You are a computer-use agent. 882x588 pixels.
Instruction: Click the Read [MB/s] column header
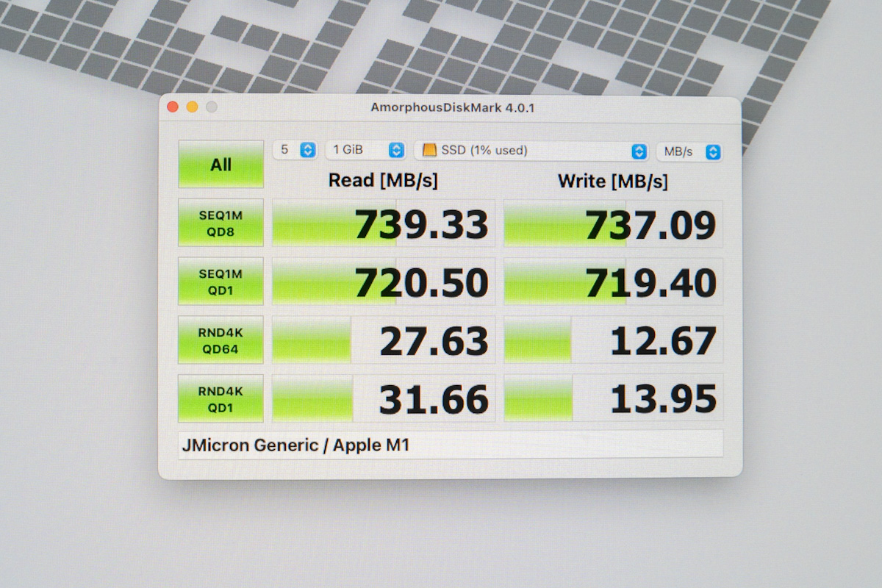383,180
